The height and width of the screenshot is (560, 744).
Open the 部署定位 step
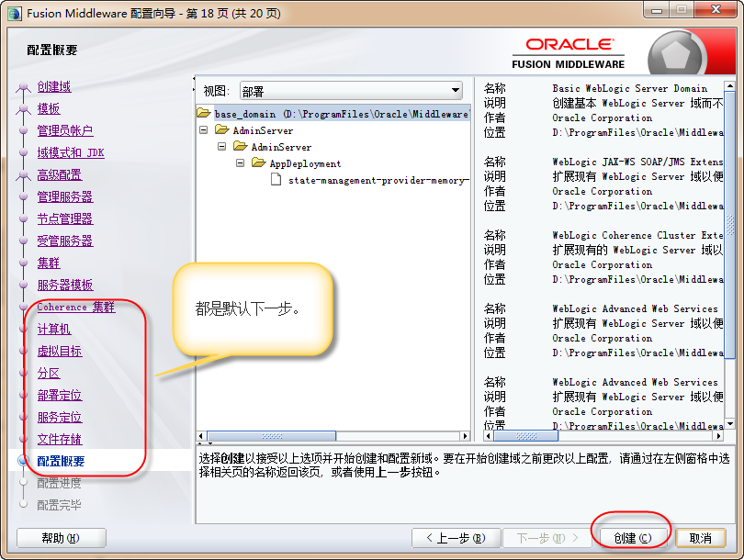60,396
